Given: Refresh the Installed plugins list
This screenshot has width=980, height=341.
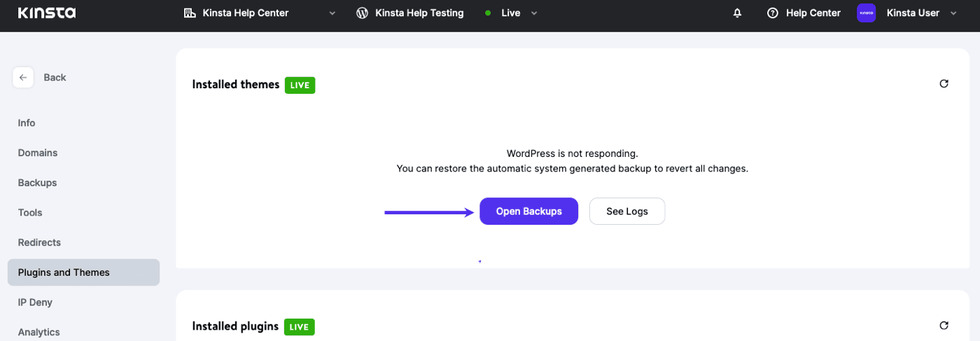Looking at the screenshot, I should [x=944, y=326].
